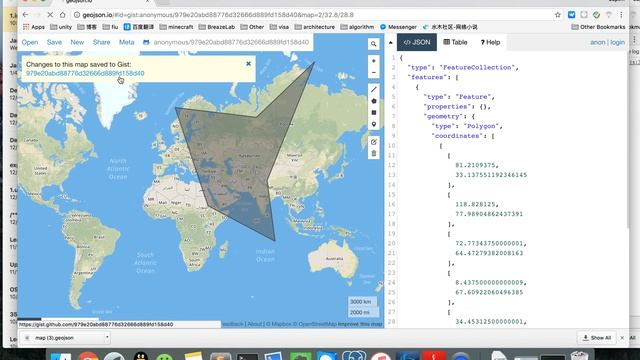Open the Share menu

point(101,42)
